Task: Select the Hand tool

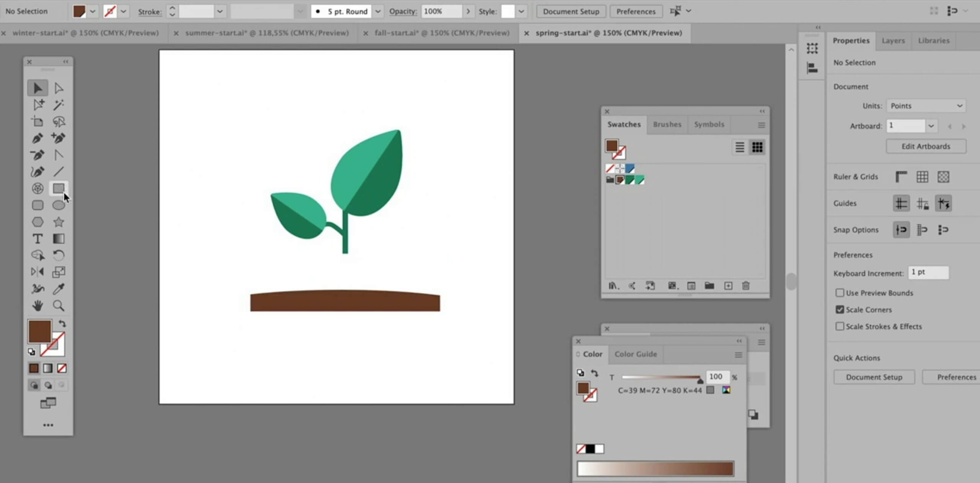Action: (x=37, y=305)
